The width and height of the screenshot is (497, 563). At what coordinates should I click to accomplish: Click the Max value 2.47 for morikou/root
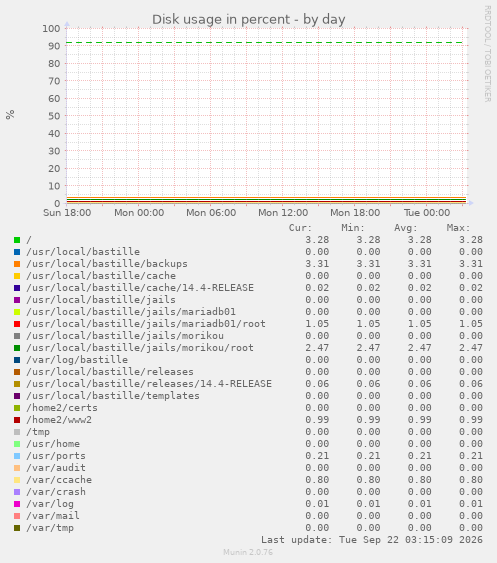point(471,348)
